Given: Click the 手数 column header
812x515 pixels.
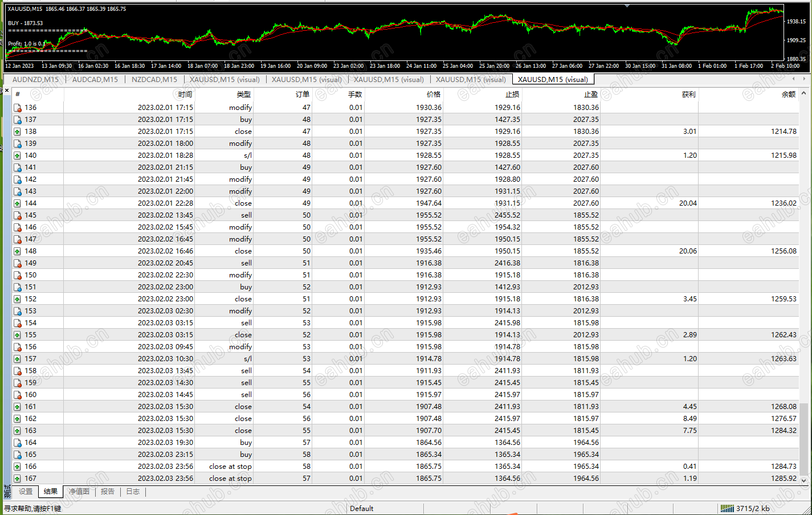Looking at the screenshot, I should point(338,95).
